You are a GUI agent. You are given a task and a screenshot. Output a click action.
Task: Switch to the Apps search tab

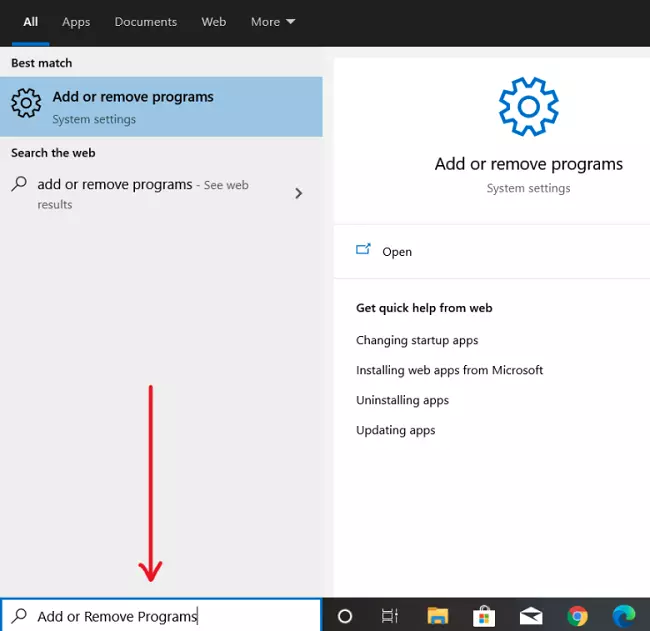(76, 22)
